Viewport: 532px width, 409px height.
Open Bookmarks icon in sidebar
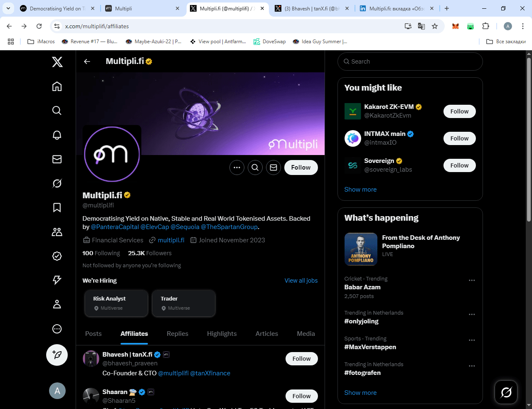click(x=57, y=207)
